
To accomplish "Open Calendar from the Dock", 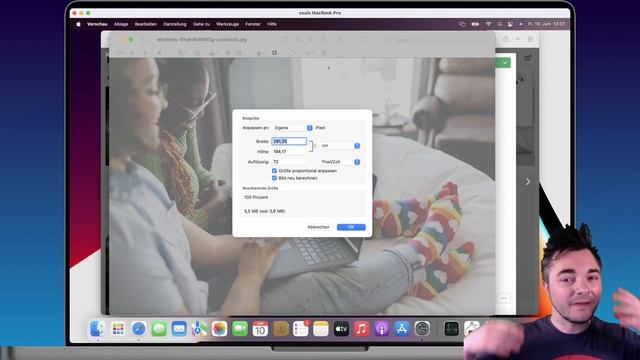I will point(260,329).
